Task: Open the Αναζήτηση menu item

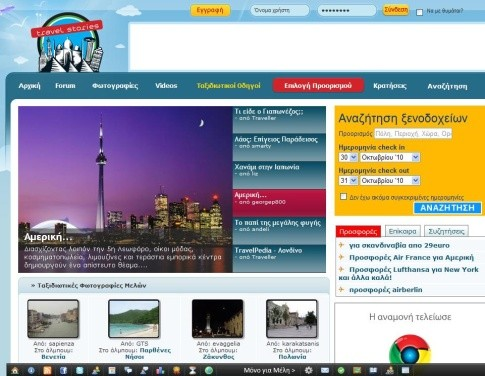Action: 447,86
